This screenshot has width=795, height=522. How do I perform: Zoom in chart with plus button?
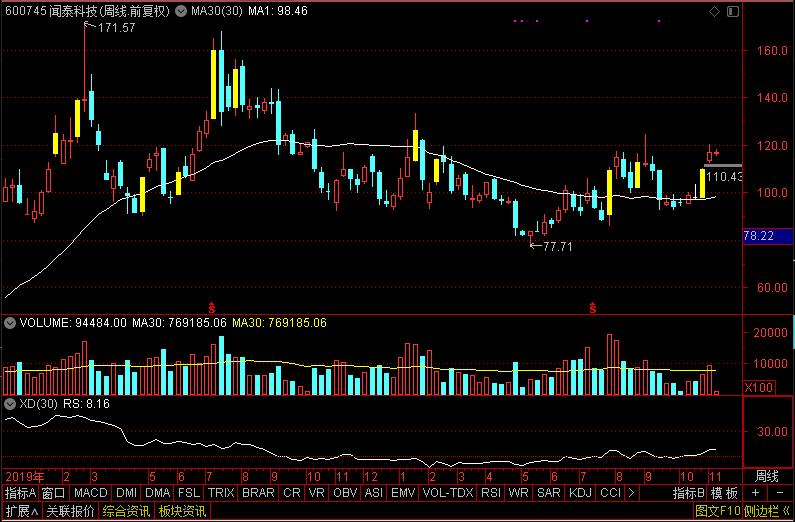pos(755,493)
